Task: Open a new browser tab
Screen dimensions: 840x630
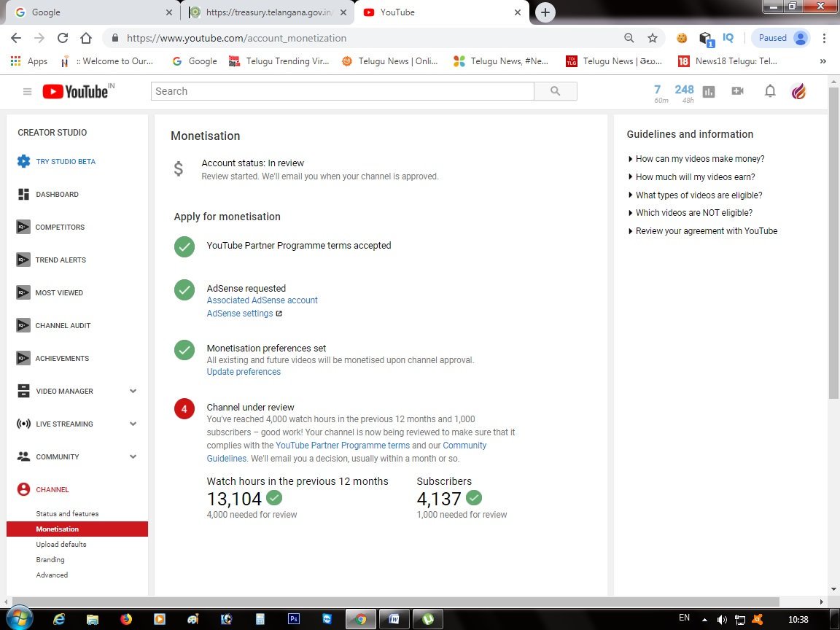Action: 545,12
